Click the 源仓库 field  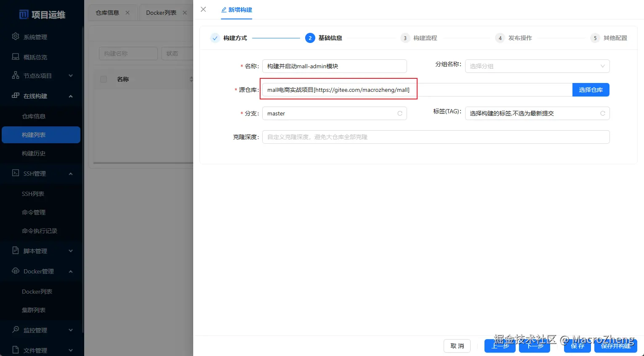(417, 90)
